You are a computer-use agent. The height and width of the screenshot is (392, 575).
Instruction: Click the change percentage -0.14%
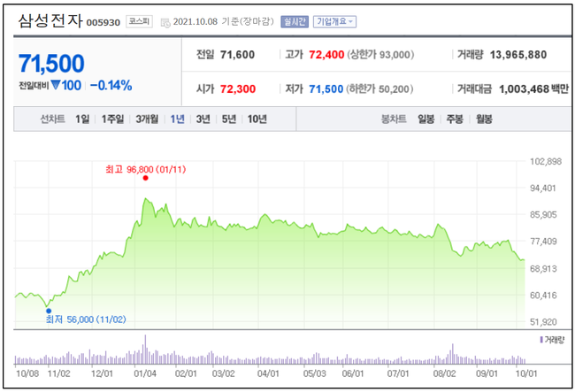tap(111, 86)
